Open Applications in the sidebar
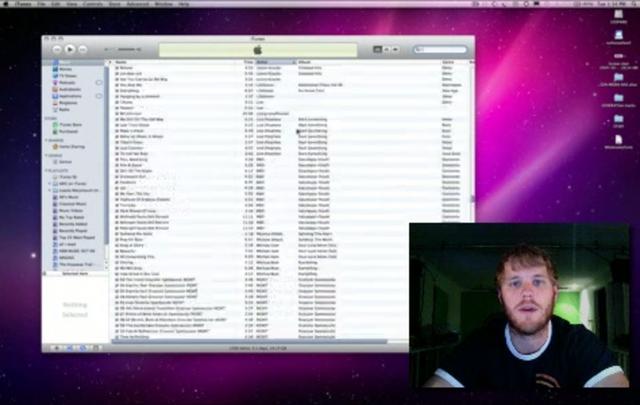The width and height of the screenshot is (640, 405). point(70,96)
